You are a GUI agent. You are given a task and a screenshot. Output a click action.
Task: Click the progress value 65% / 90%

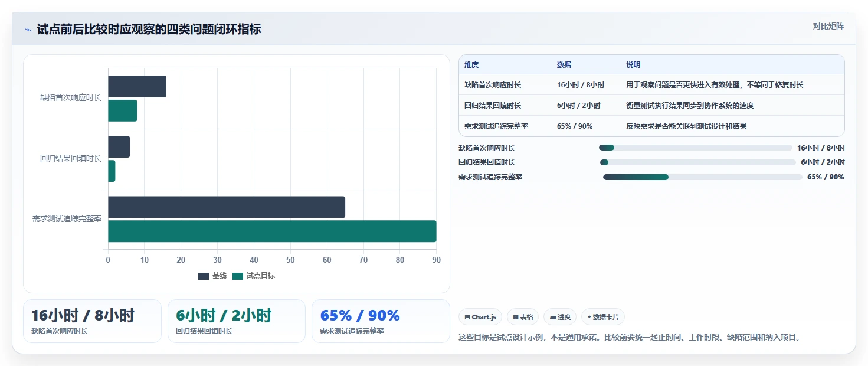tap(826, 177)
